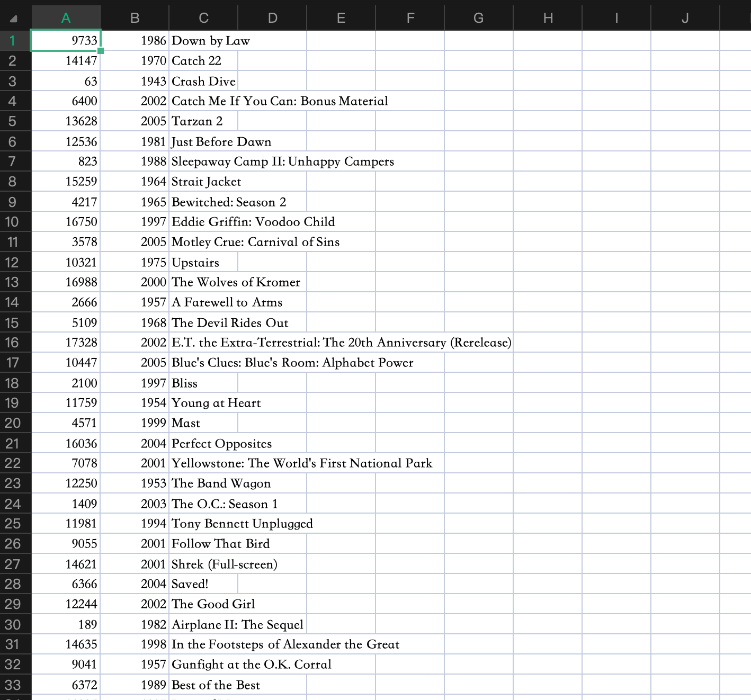Click the row 33 header
Image resolution: width=751 pixels, height=700 pixels.
pyautogui.click(x=13, y=685)
